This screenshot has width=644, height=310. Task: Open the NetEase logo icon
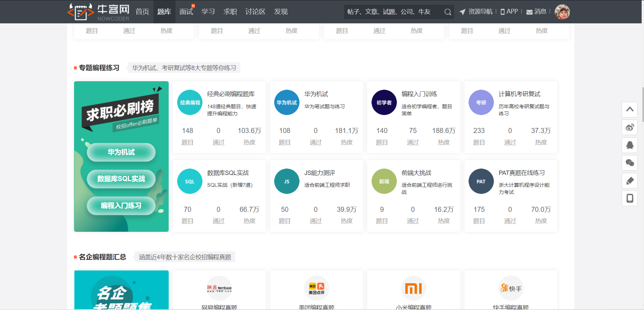click(x=219, y=288)
